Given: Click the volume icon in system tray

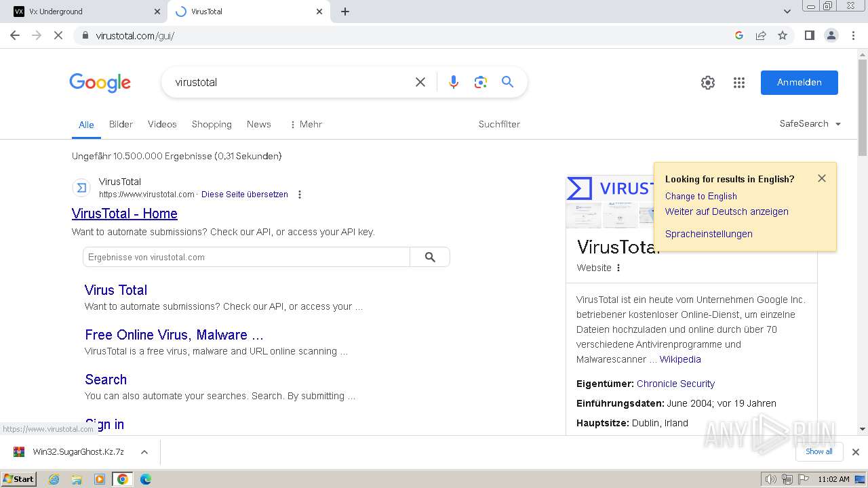Looking at the screenshot, I should (x=770, y=479).
